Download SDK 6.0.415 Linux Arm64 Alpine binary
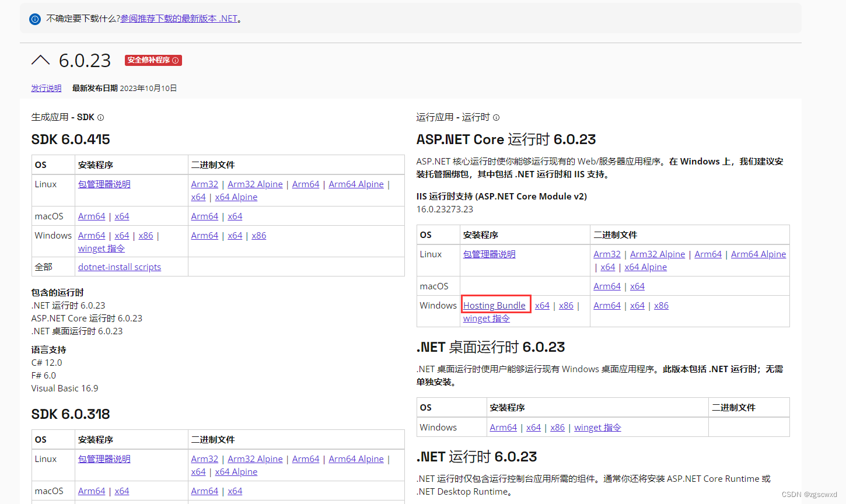This screenshot has width=846, height=504. (356, 184)
